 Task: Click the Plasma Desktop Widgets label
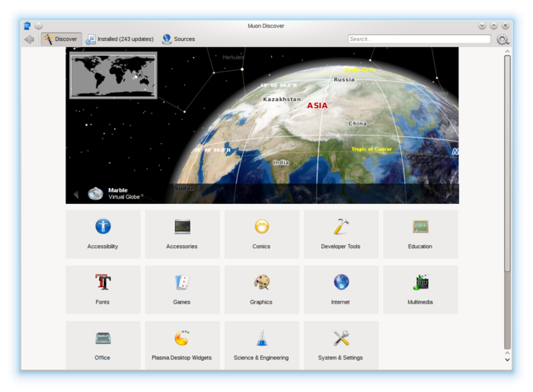pos(181,358)
